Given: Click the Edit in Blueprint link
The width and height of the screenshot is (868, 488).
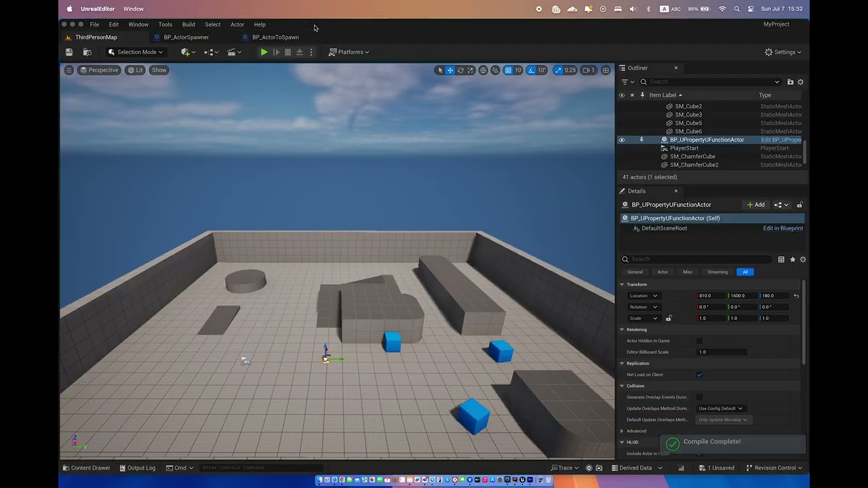Looking at the screenshot, I should (783, 228).
